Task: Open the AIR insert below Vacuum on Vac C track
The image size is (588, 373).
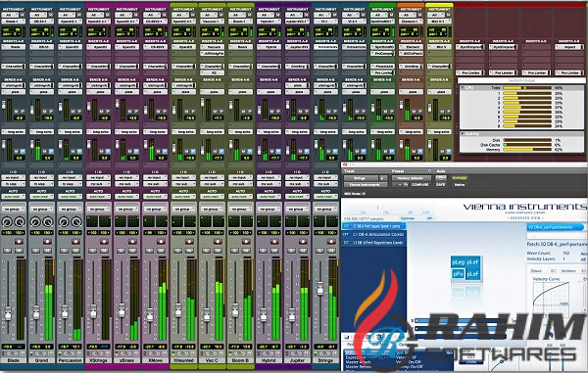Action: (x=212, y=54)
